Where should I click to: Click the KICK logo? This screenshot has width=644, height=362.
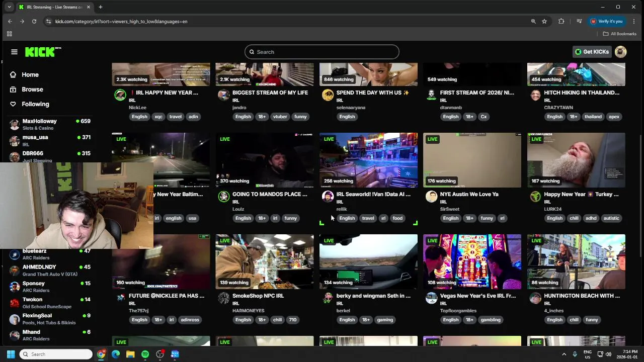tap(43, 52)
